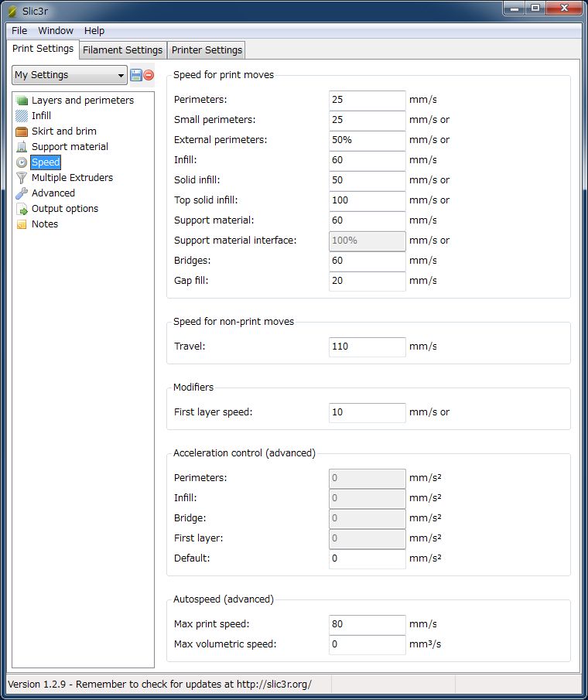Screen dimensions: 588x700
Task: Maximize the Slic3r window
Action: [535, 9]
